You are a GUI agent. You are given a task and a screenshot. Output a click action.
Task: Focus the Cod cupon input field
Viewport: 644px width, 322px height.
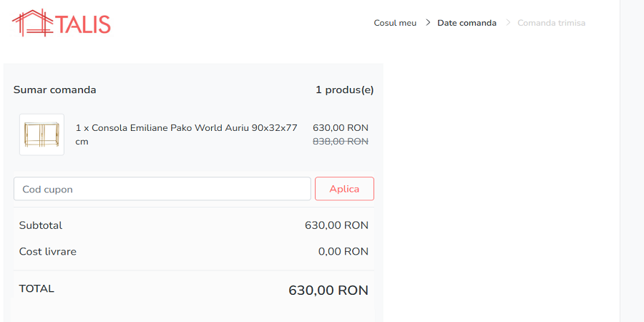(x=162, y=189)
